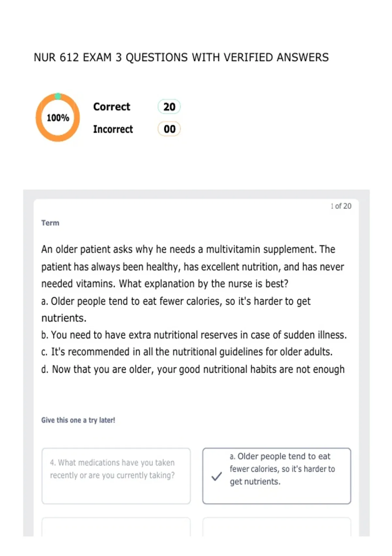Click the 'Incorrect' label
The height and width of the screenshot is (556, 392).
pyautogui.click(x=113, y=129)
